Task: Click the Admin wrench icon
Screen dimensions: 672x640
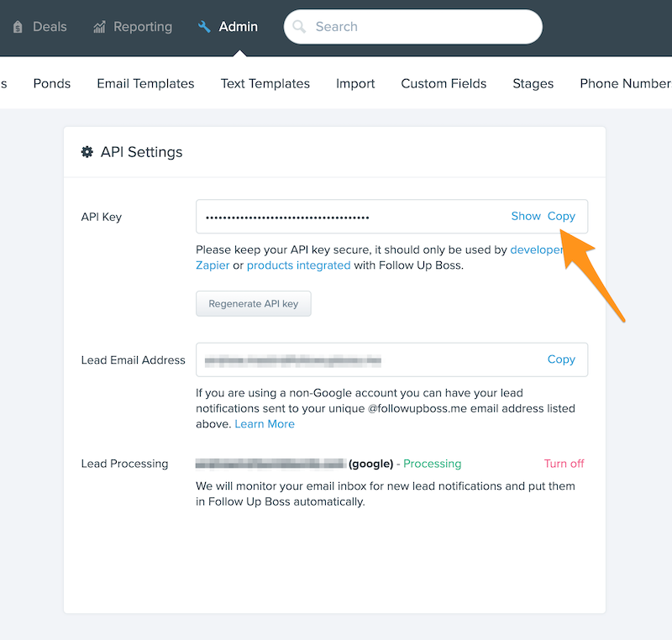Action: (204, 27)
